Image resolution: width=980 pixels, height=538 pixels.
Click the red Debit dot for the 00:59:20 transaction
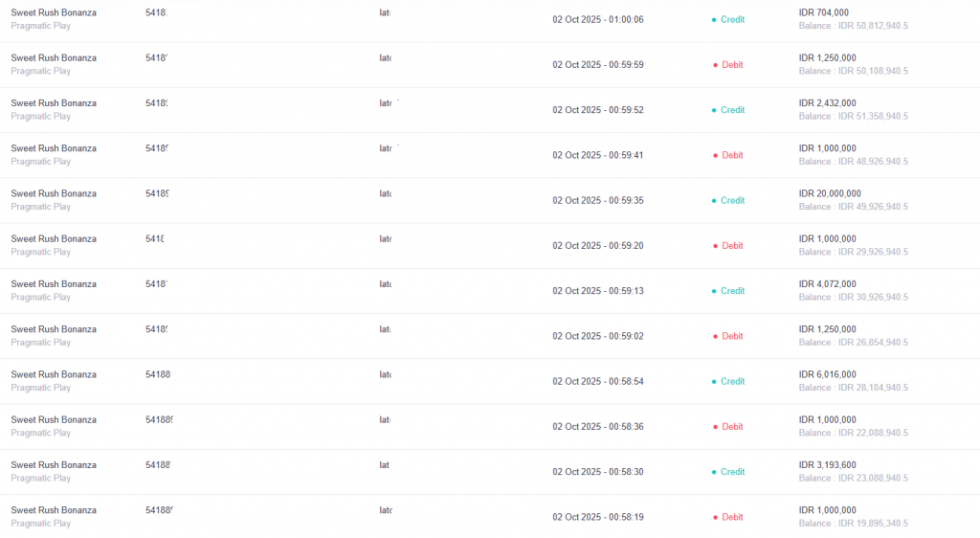(714, 246)
